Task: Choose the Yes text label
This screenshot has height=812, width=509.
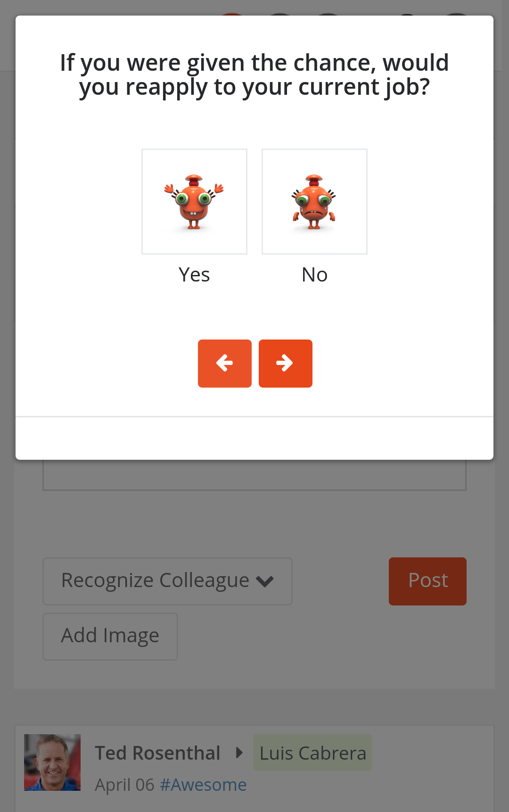Action: [194, 274]
